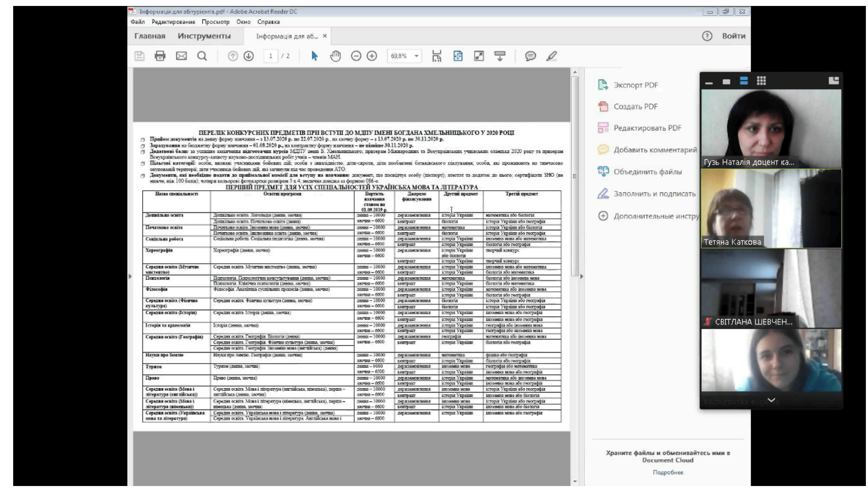Open the Просмотр menu

coord(215,22)
